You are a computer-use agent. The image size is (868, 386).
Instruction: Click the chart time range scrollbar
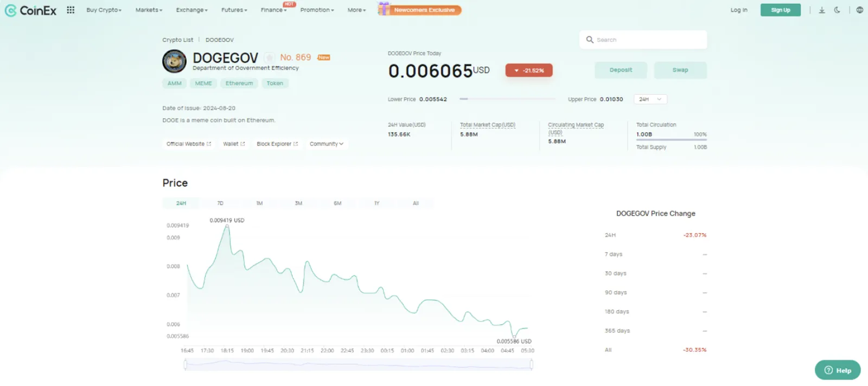359,365
